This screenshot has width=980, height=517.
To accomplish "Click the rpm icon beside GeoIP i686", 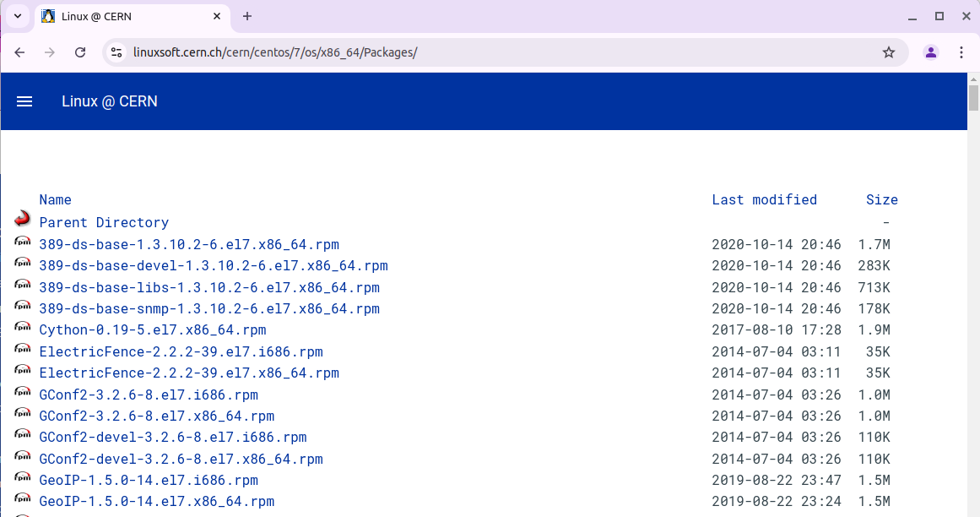I will 23,477.
